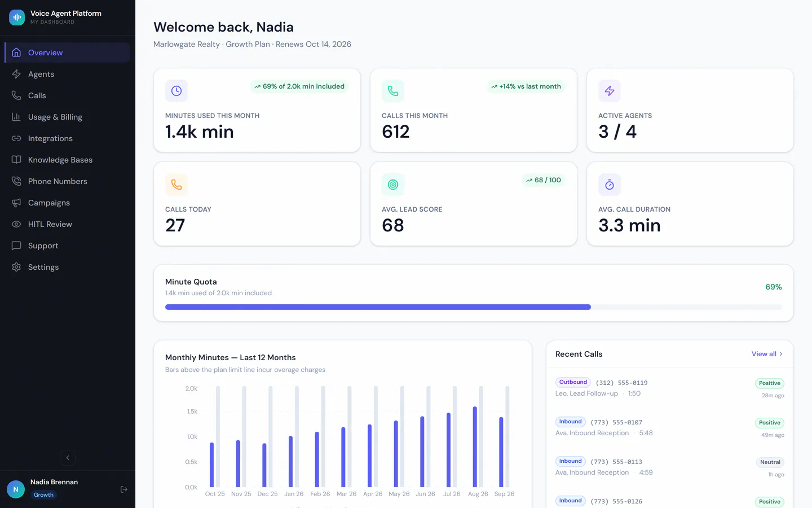
Task: Click the clock icon on Minutes Used card
Action: point(176,91)
